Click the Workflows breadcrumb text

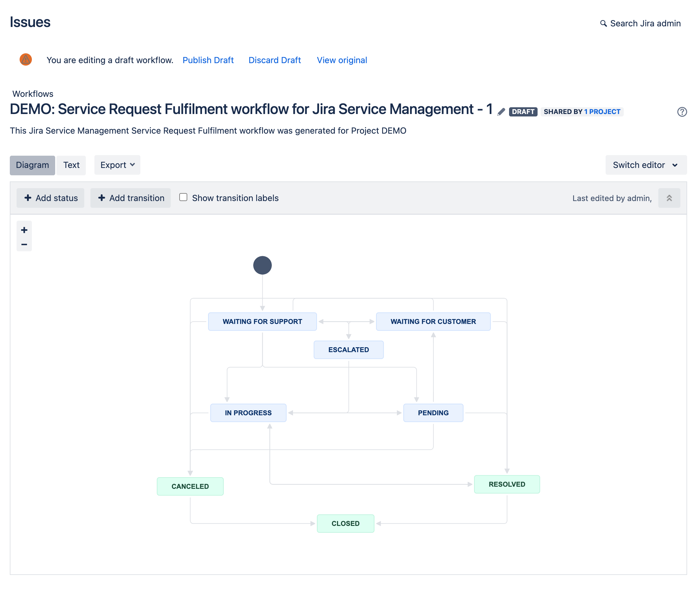pos(33,94)
